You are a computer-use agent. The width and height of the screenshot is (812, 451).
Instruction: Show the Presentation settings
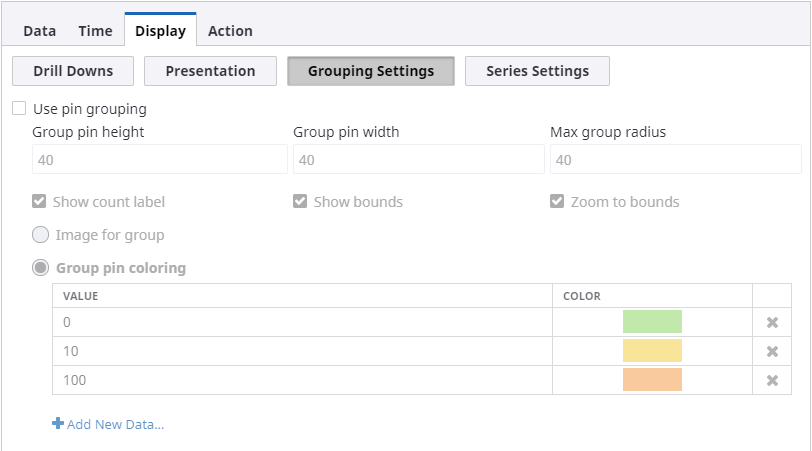point(210,71)
